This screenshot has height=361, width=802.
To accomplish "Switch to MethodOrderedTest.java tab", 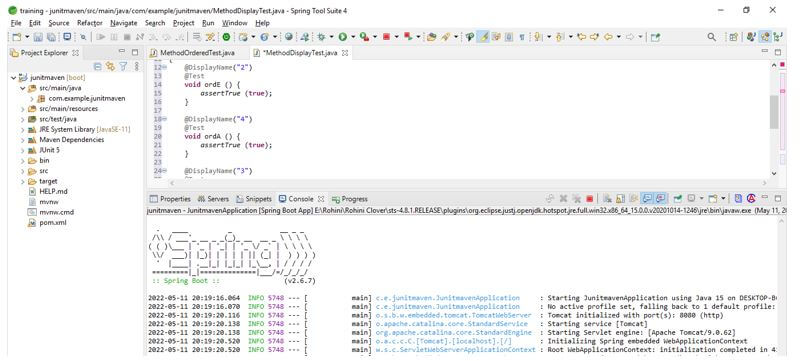I will 197,53.
